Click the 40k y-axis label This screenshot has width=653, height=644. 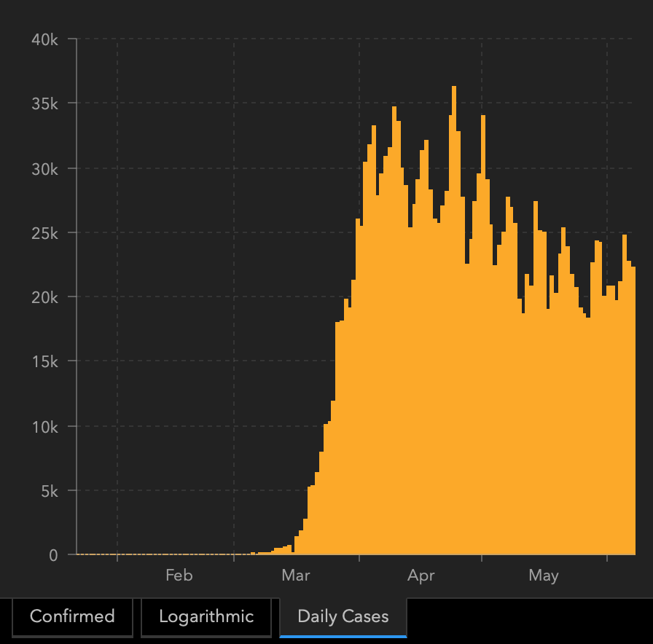(44, 40)
